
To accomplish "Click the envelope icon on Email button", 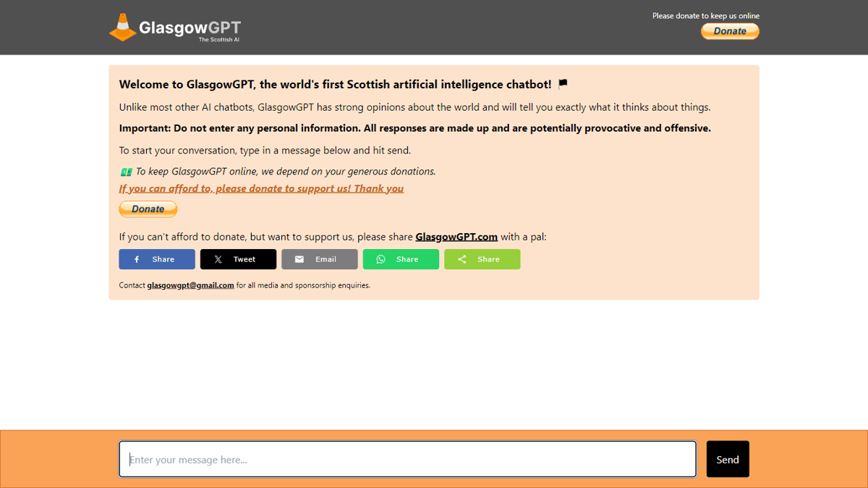I will 299,259.
